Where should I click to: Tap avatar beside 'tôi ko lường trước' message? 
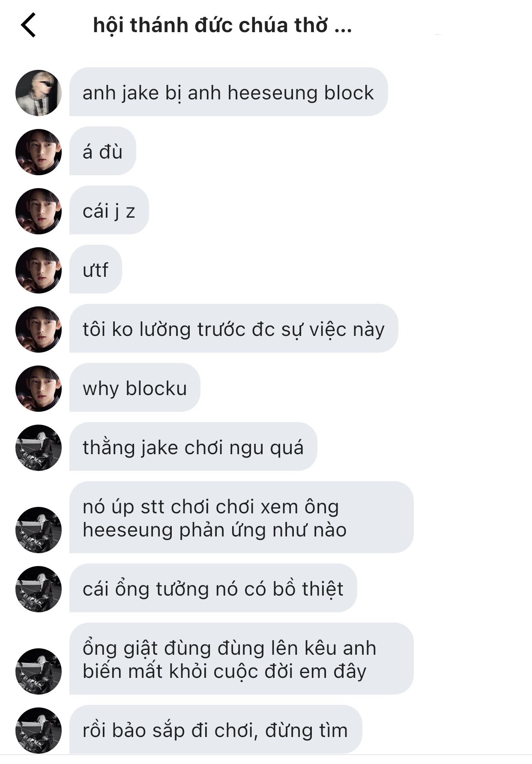39,330
